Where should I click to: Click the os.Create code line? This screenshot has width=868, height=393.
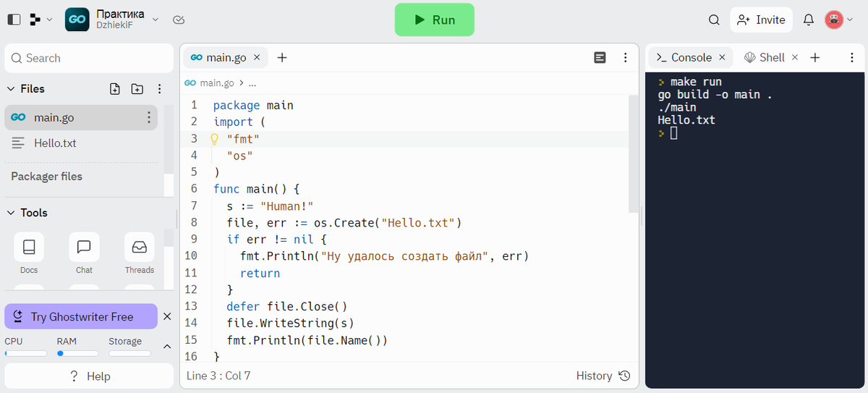[x=344, y=222]
